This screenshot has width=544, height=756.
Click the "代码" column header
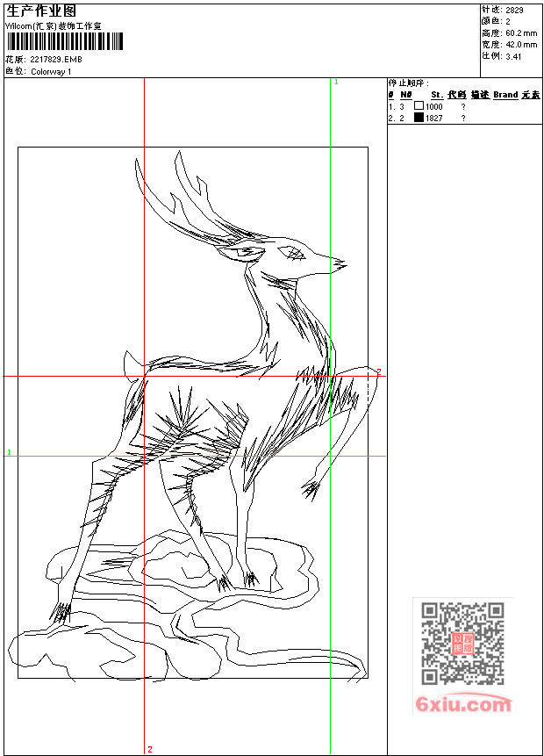[x=457, y=95]
